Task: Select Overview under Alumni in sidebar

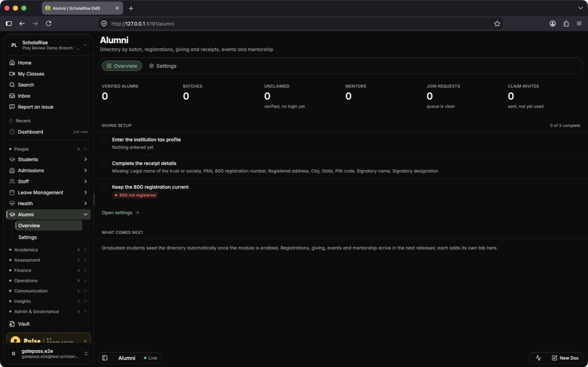Action: click(49, 226)
